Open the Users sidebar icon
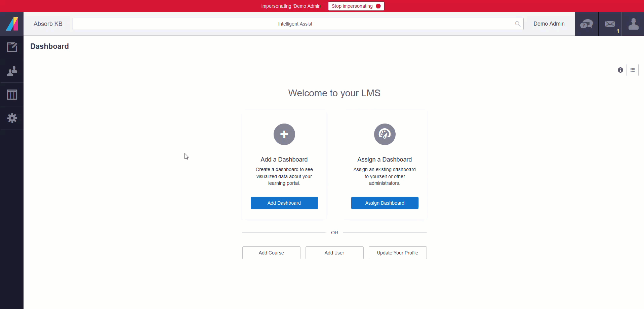Image resolution: width=644 pixels, height=309 pixels. [12, 71]
